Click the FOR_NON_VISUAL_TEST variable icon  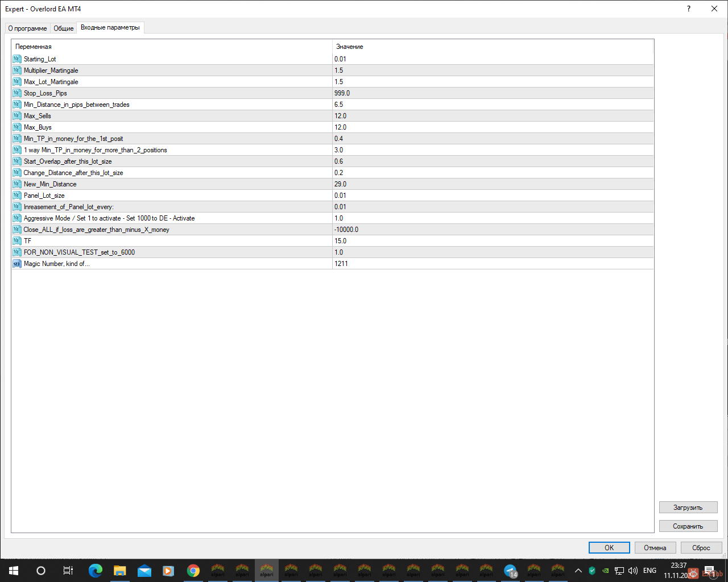(17, 252)
